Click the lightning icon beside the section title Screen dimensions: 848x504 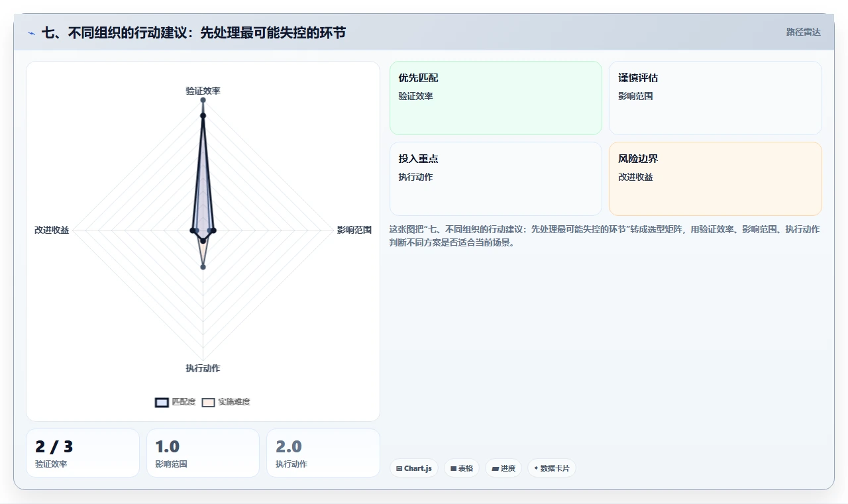click(31, 33)
